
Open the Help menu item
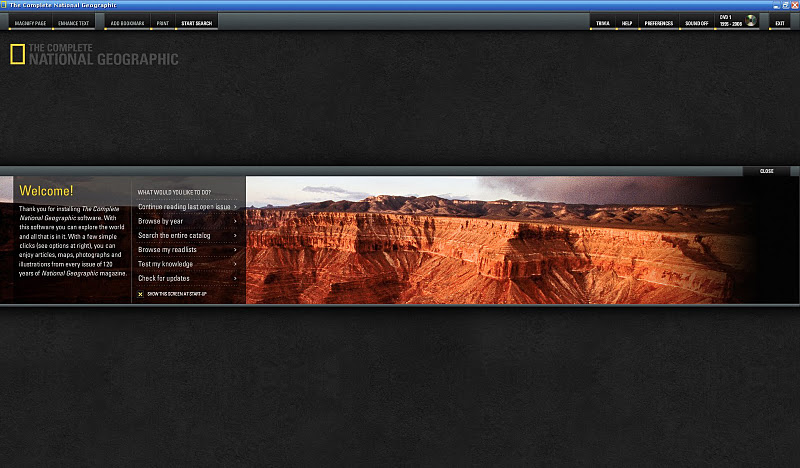(x=627, y=22)
